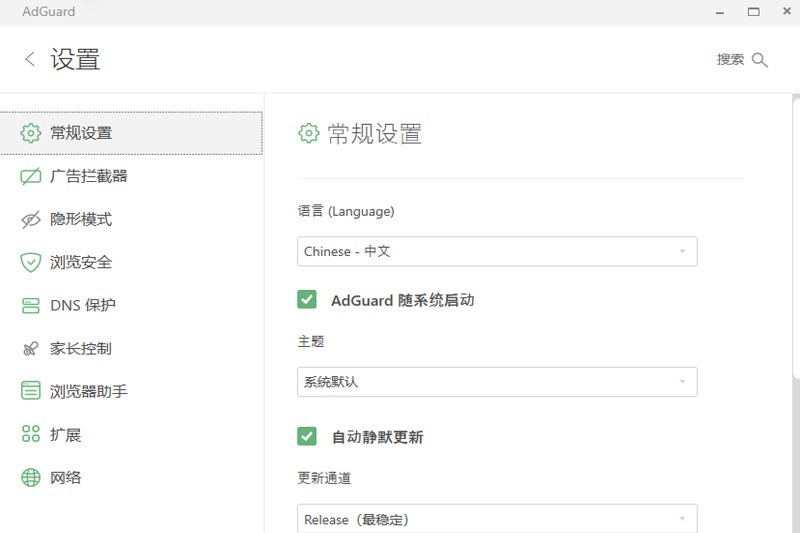This screenshot has width=800, height=533.
Task: Open the language dropdown showing Chinese
Action: [497, 251]
